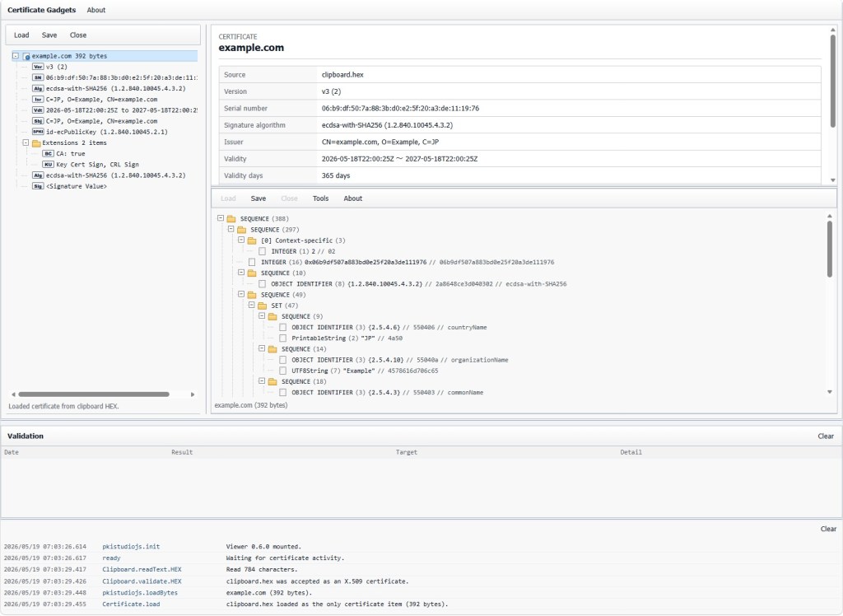
Task: Click the folder icon of SEQUENCE (388)
Action: (x=231, y=219)
